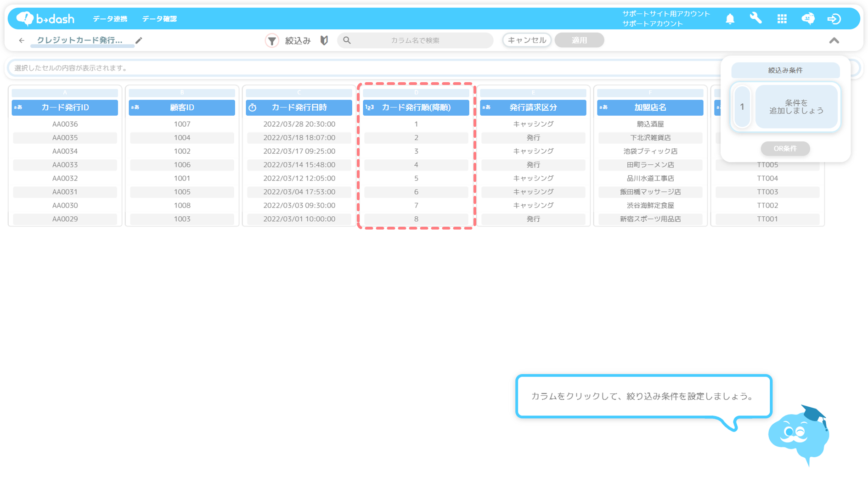Click the beginner guide mark icon
Viewport: 868px width, 488px height.
(324, 40)
